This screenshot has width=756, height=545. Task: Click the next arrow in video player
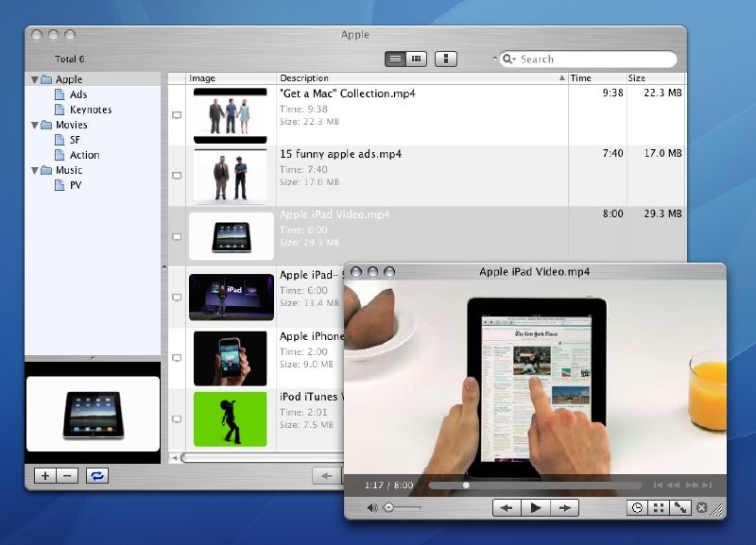tap(564, 508)
